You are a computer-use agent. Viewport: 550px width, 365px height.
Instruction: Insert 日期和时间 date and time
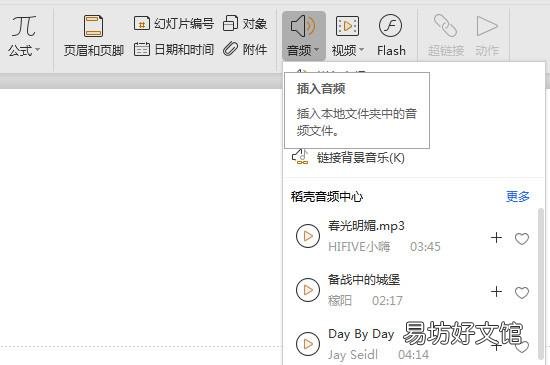pos(174,49)
